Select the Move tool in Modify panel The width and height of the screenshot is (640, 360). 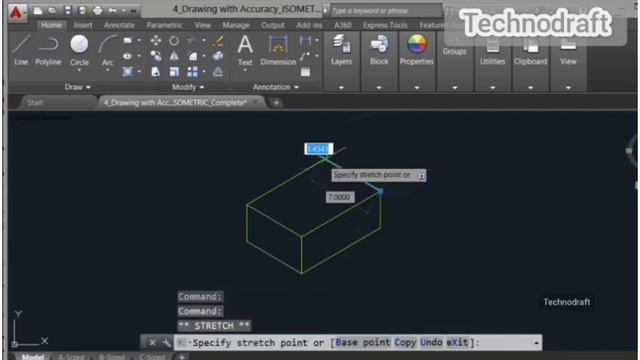click(156, 40)
